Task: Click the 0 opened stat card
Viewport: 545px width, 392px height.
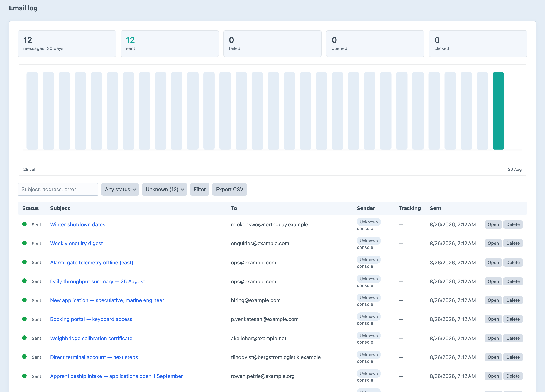Action: pyautogui.click(x=375, y=44)
